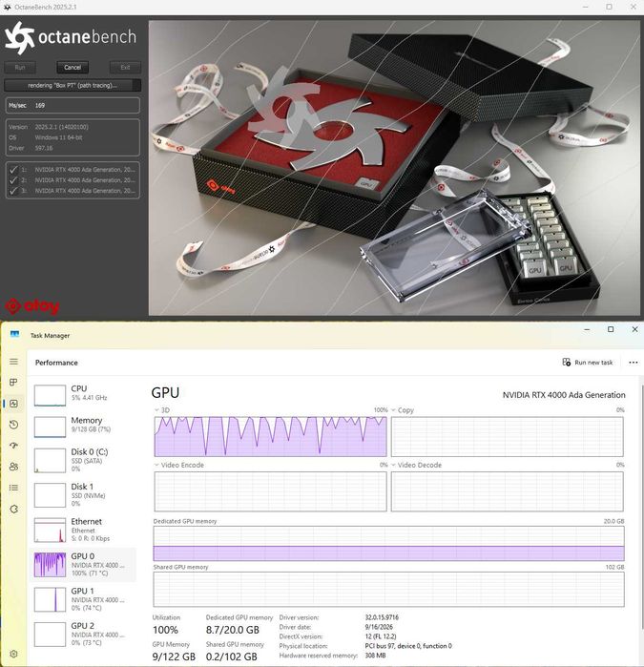Open Task Manager hamburger navigation menu
This screenshot has height=667, width=644.
click(13, 362)
